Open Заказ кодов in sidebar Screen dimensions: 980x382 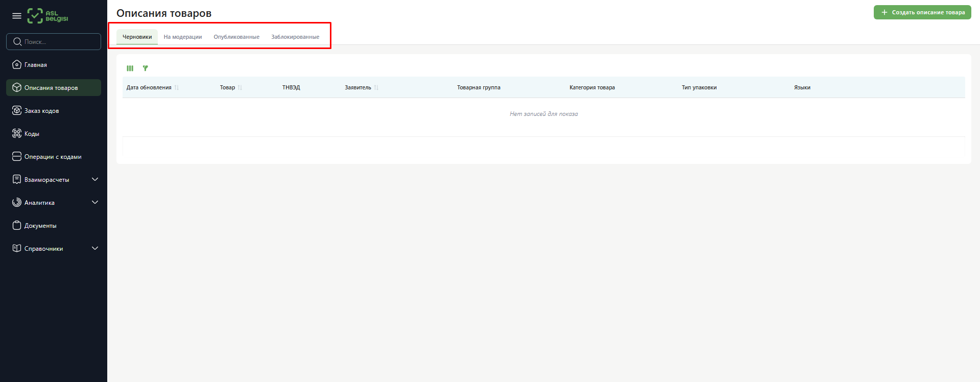click(x=42, y=111)
